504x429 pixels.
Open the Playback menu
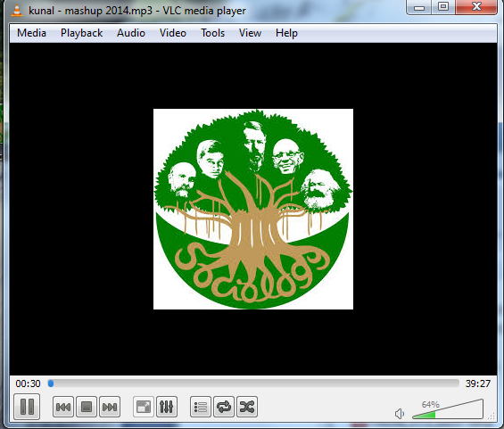82,33
